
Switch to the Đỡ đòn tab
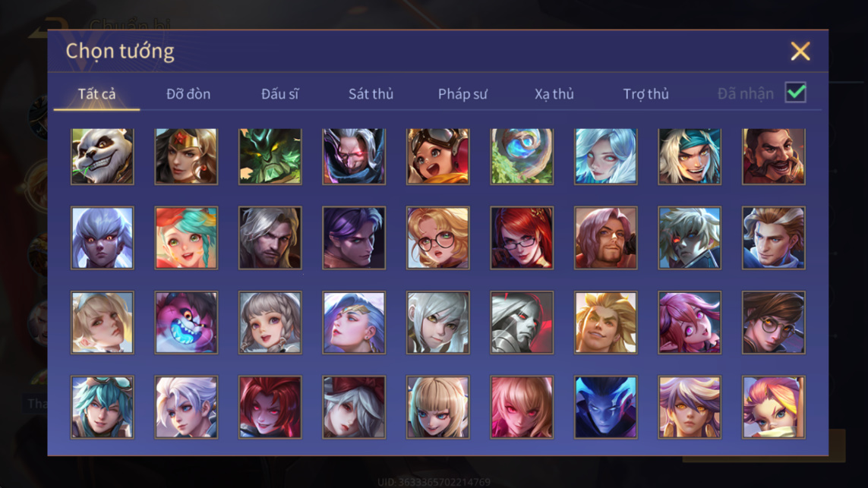point(188,94)
